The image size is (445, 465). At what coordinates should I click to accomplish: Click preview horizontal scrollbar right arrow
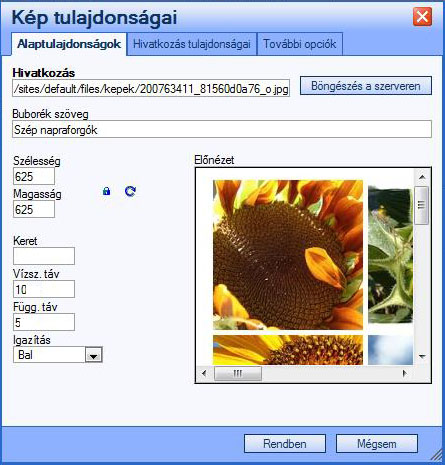[x=405, y=373]
